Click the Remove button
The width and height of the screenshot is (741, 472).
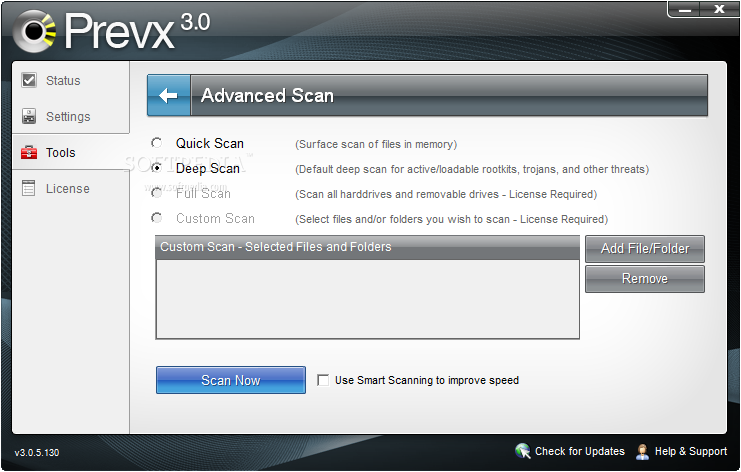pyautogui.click(x=645, y=279)
